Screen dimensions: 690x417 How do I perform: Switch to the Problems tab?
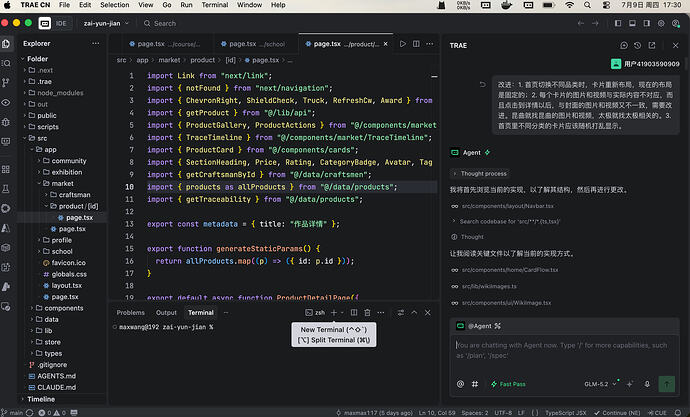pos(131,312)
